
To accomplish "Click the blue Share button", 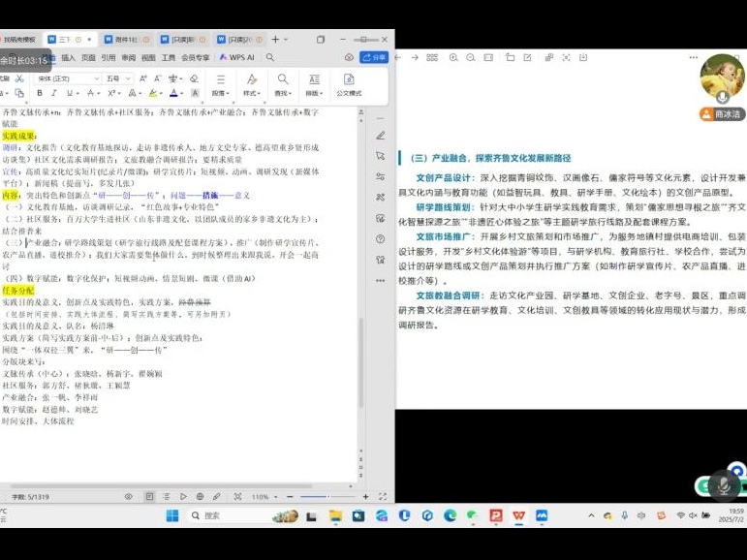I will pyautogui.click(x=374, y=57).
